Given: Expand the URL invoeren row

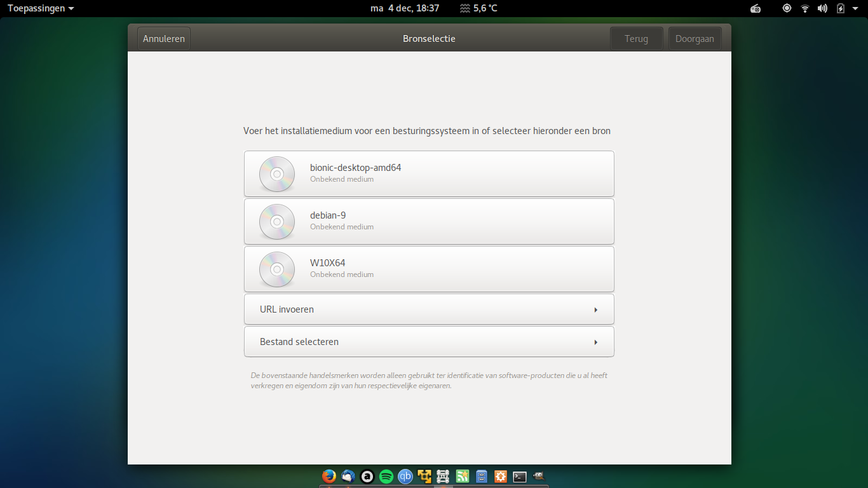Looking at the screenshot, I should point(429,309).
